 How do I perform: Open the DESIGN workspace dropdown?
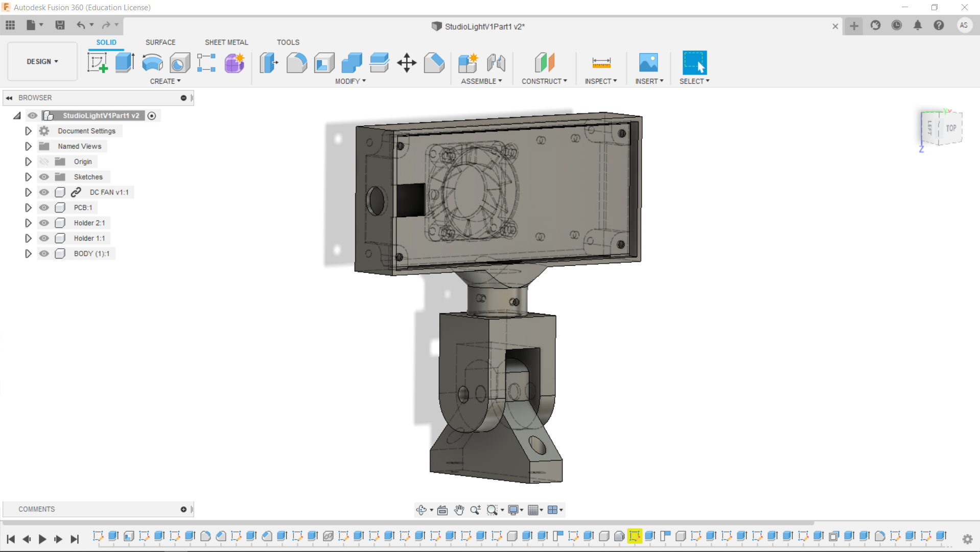42,61
